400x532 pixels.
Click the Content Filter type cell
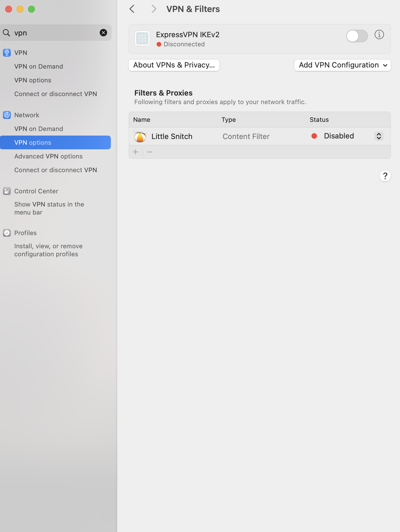(x=246, y=136)
